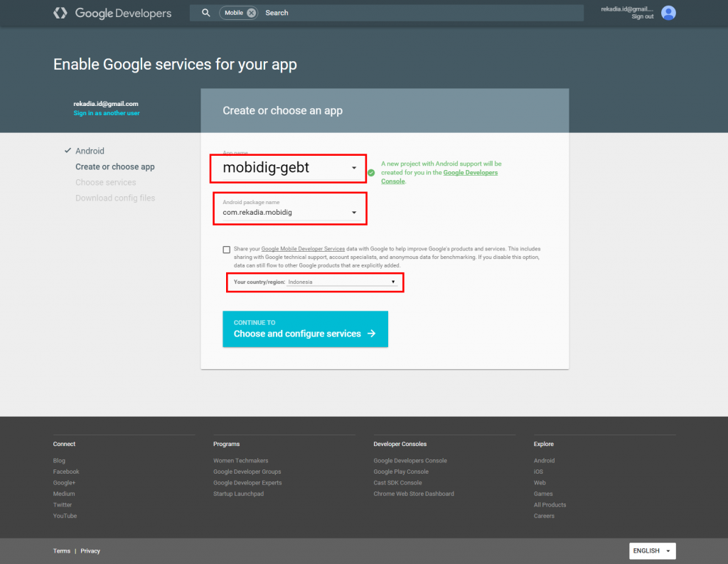Open Medium footer link
The height and width of the screenshot is (564, 728).
pyautogui.click(x=63, y=494)
